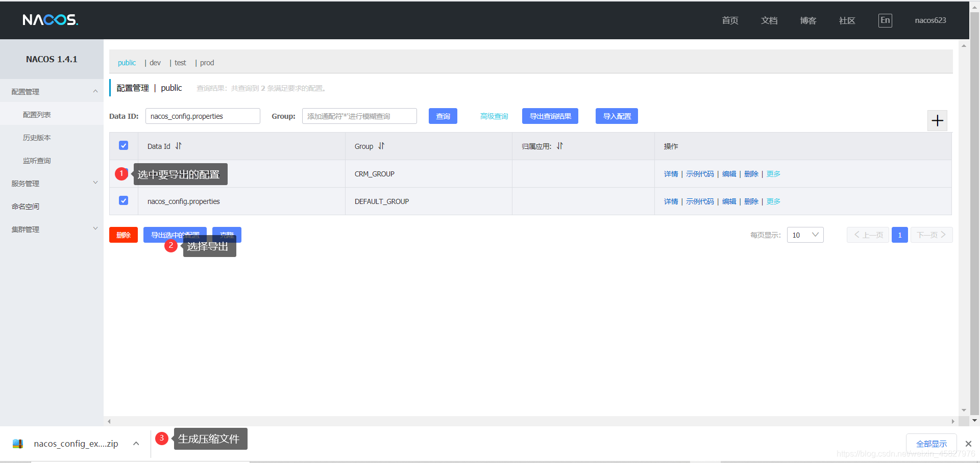Open 历史版本 in the sidebar
The height and width of the screenshot is (463, 980).
tap(37, 138)
